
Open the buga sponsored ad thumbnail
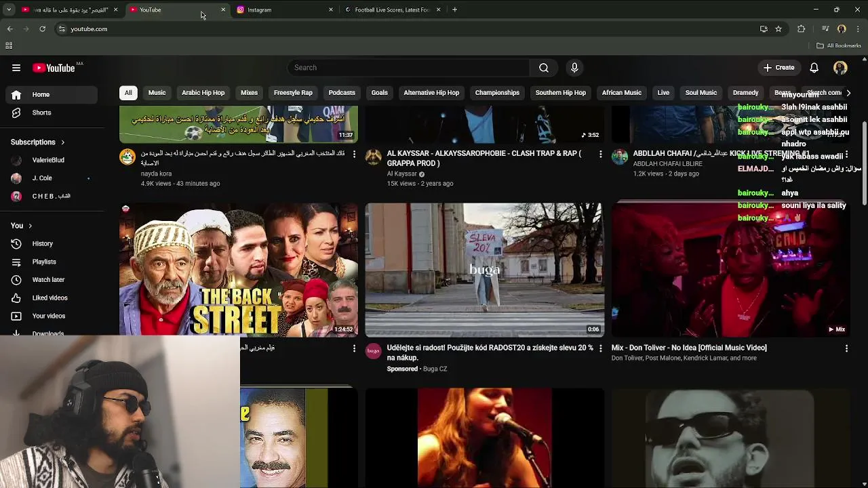point(484,270)
